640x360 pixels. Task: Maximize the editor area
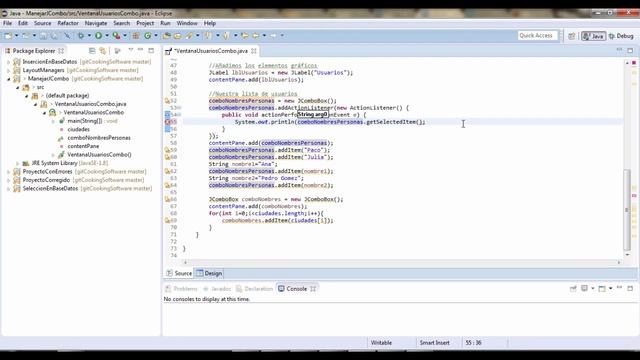[630, 50]
